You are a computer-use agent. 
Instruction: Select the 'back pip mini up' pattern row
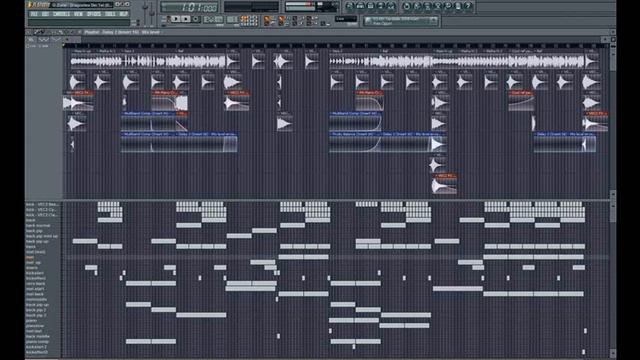pyautogui.click(x=43, y=236)
